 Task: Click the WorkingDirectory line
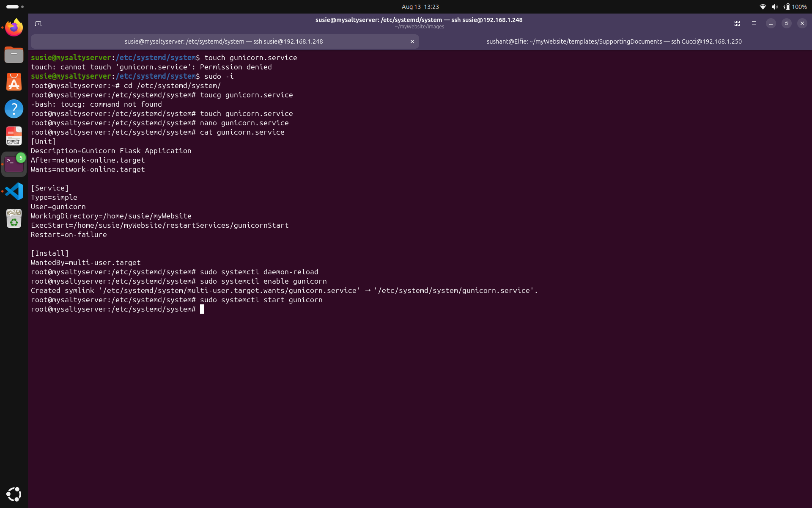point(111,216)
